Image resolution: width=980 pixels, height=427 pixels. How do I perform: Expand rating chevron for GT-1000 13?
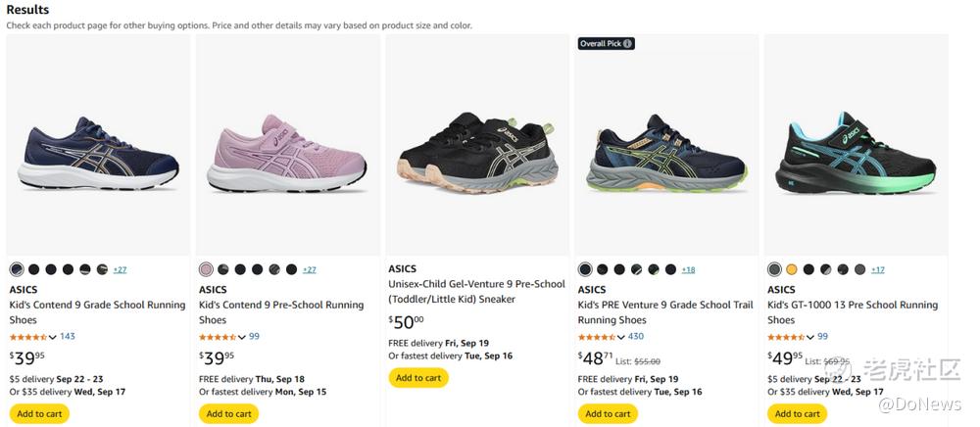pyautogui.click(x=810, y=337)
